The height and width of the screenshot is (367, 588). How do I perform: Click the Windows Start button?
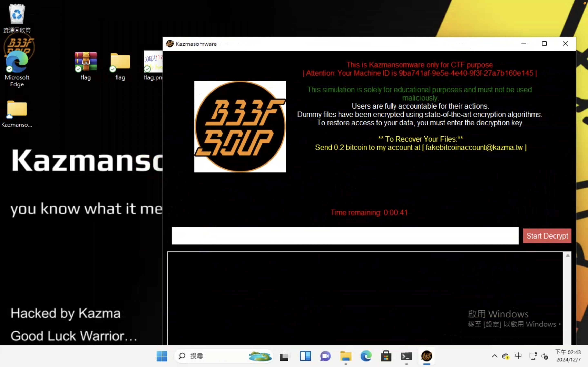coord(162,356)
